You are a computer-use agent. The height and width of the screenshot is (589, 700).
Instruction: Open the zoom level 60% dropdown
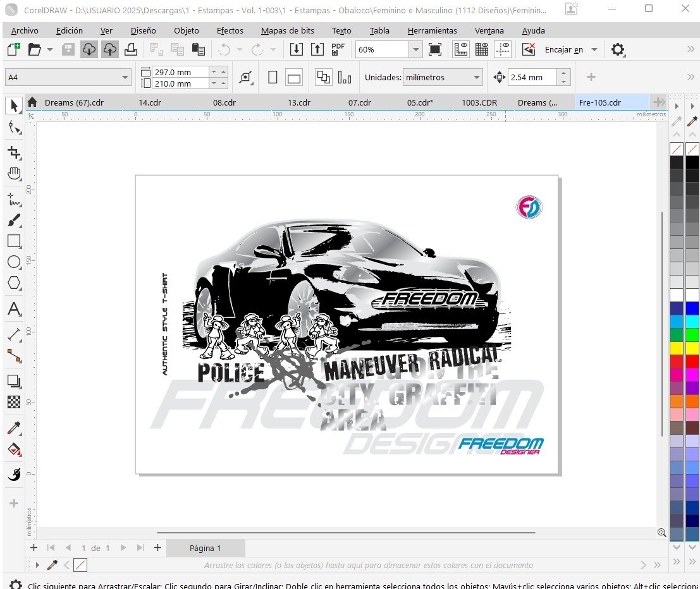pos(415,49)
